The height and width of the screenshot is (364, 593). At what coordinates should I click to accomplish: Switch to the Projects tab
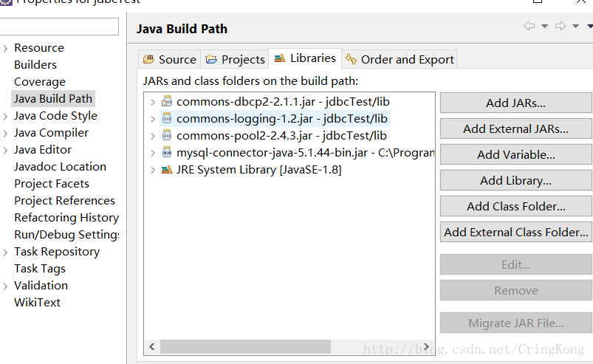pyautogui.click(x=236, y=59)
